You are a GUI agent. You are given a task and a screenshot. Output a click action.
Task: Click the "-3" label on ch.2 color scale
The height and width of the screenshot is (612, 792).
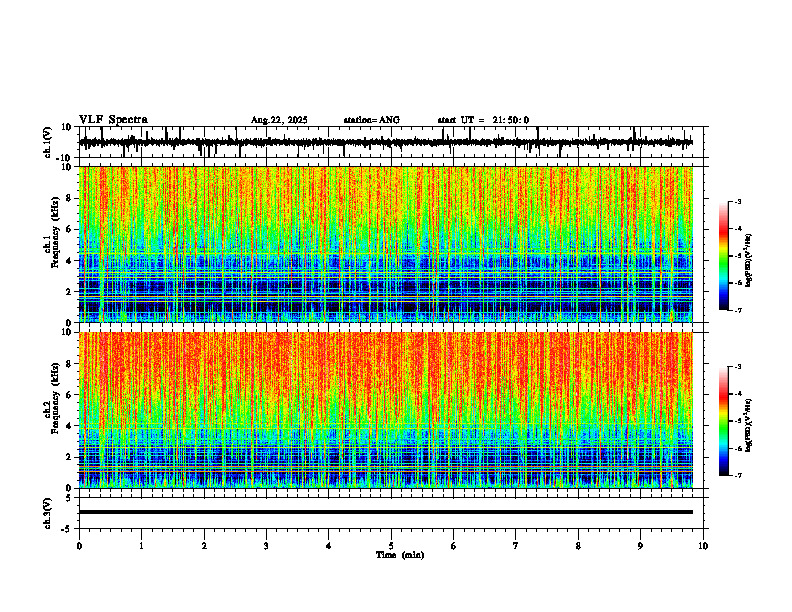[x=737, y=367]
